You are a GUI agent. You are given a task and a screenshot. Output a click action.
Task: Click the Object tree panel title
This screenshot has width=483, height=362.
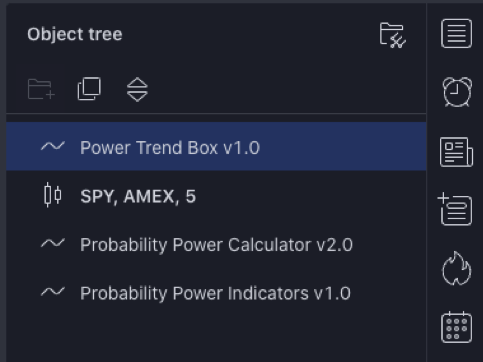point(75,35)
